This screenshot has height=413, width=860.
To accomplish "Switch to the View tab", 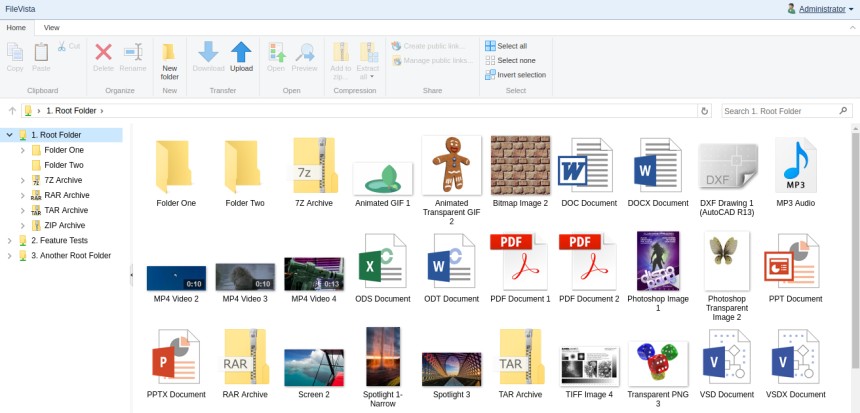I will tap(51, 28).
